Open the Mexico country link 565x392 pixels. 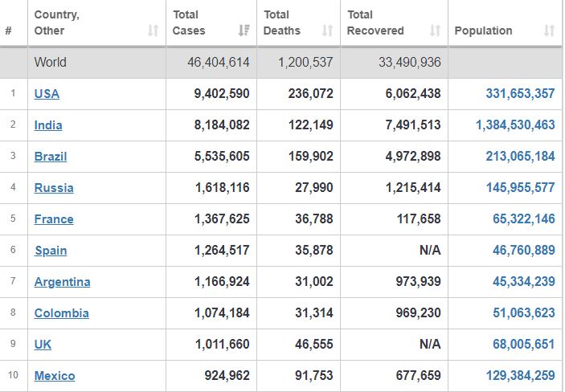click(55, 376)
